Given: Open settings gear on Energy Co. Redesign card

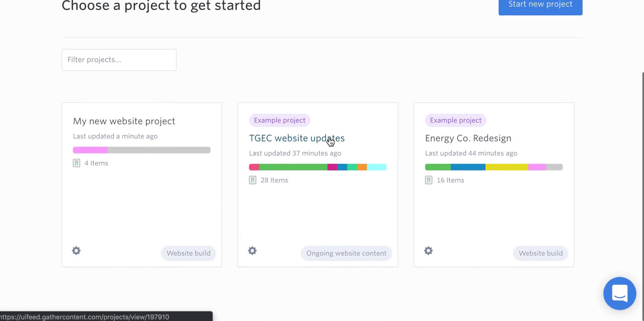Looking at the screenshot, I should [428, 251].
